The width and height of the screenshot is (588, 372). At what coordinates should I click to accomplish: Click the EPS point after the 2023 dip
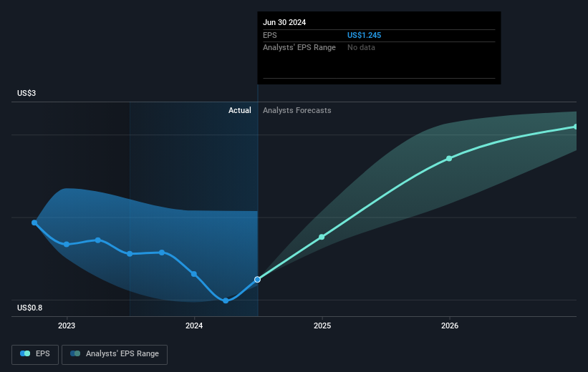pos(98,240)
